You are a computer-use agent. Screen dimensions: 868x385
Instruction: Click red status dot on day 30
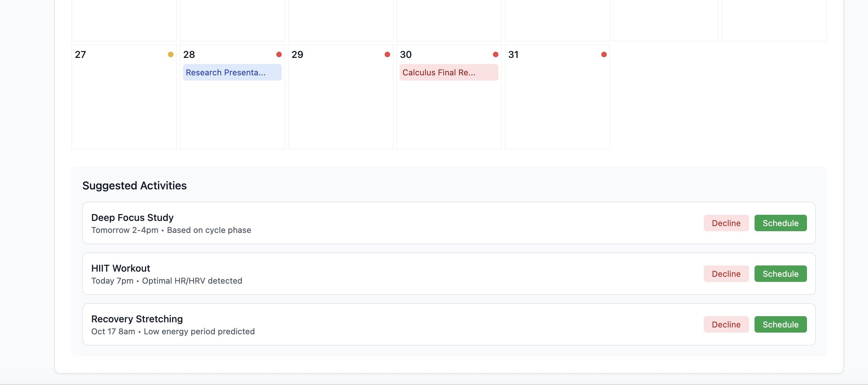495,54
